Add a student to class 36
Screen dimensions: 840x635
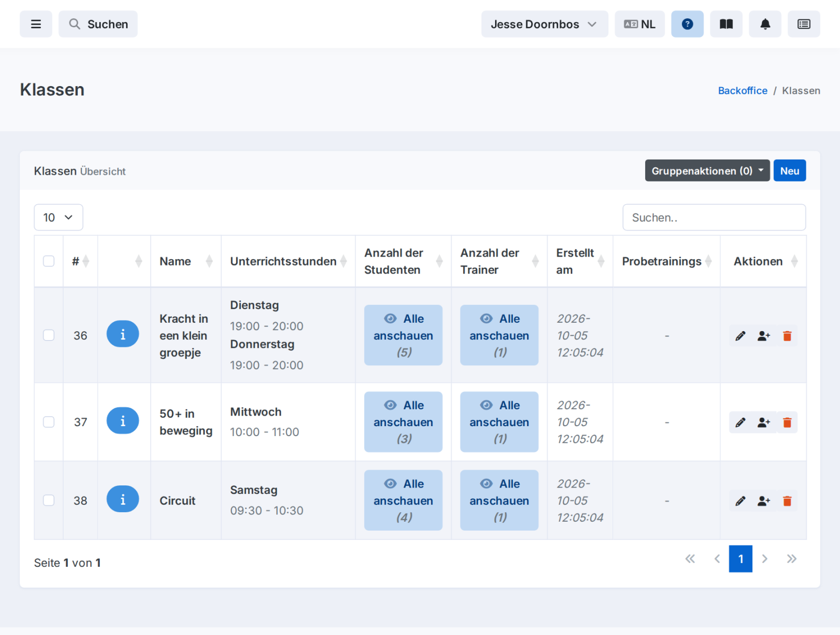click(763, 336)
